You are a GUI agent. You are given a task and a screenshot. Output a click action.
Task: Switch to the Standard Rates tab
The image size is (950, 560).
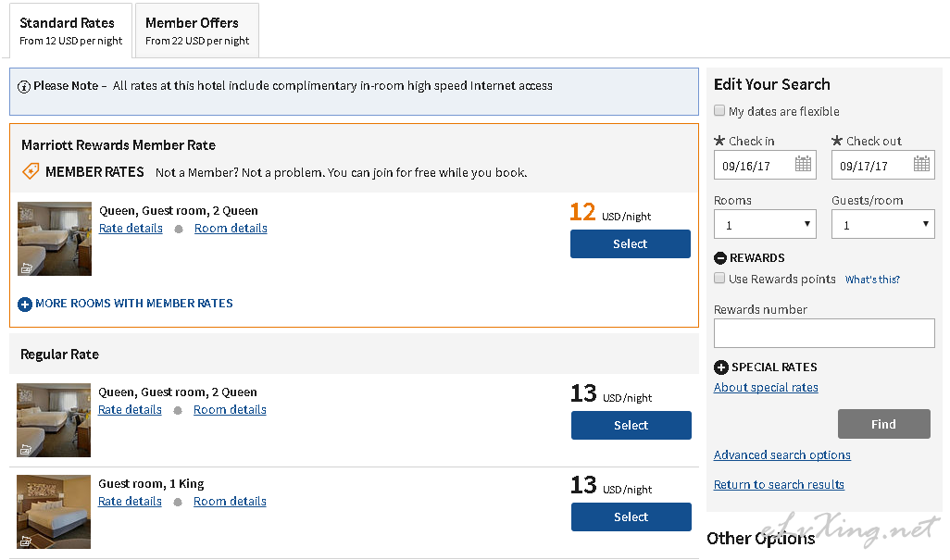click(x=71, y=31)
